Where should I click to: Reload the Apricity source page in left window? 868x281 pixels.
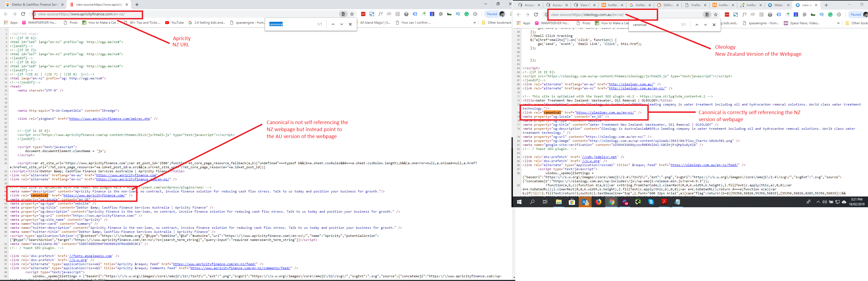pos(23,14)
